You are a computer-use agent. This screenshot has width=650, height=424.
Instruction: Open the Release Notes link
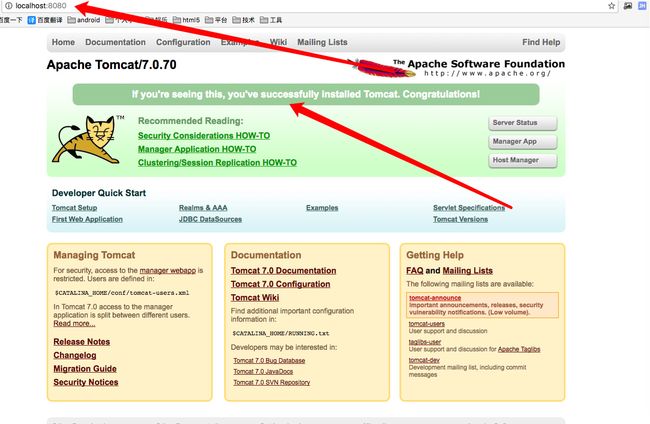82,342
